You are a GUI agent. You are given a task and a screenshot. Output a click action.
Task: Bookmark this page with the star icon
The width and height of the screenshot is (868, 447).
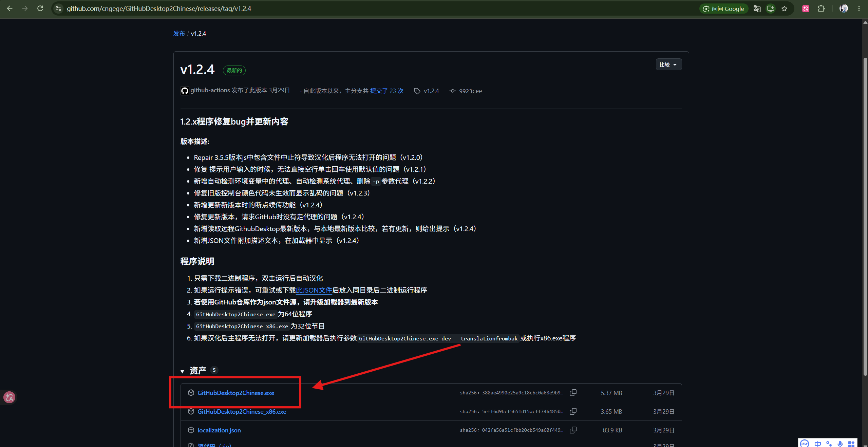pyautogui.click(x=784, y=9)
